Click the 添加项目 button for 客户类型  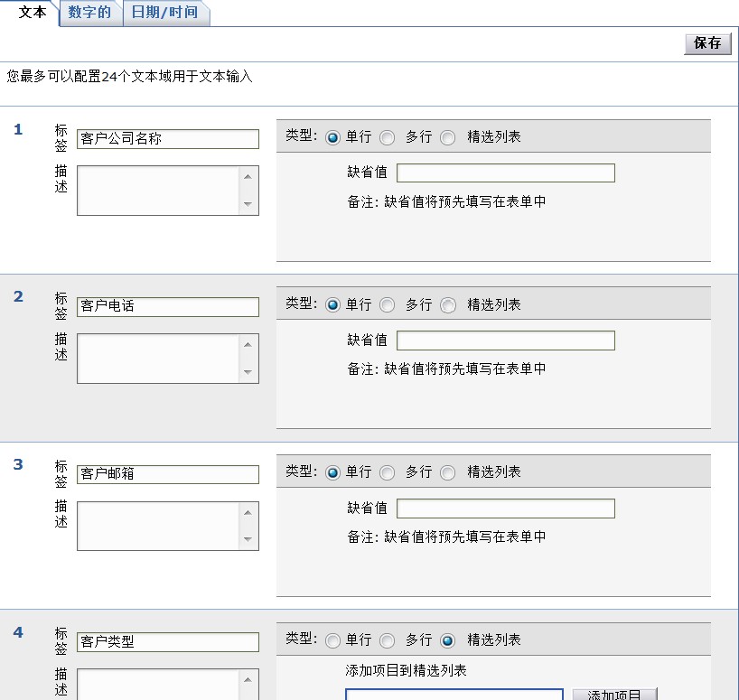click(x=614, y=694)
